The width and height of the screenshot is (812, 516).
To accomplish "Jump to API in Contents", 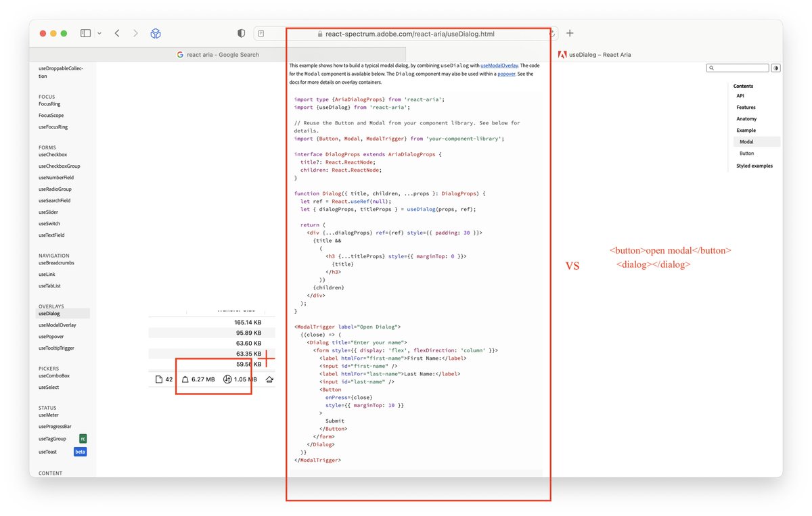I will (740, 96).
